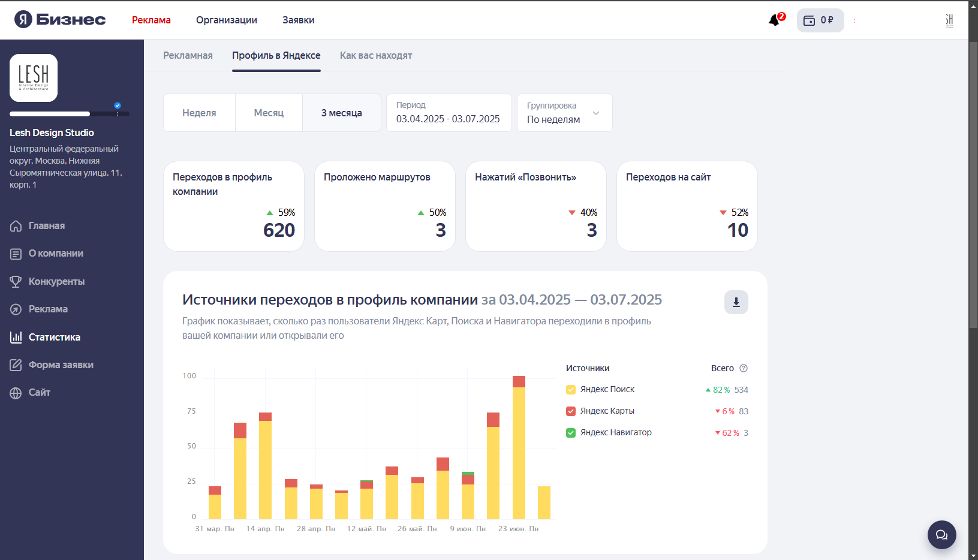The width and height of the screenshot is (978, 560).
Task: Open the Организации top menu
Action: (227, 20)
